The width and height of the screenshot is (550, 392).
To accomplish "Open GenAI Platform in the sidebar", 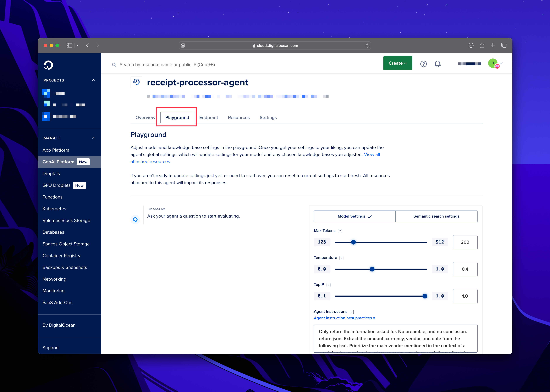I will tap(69, 162).
